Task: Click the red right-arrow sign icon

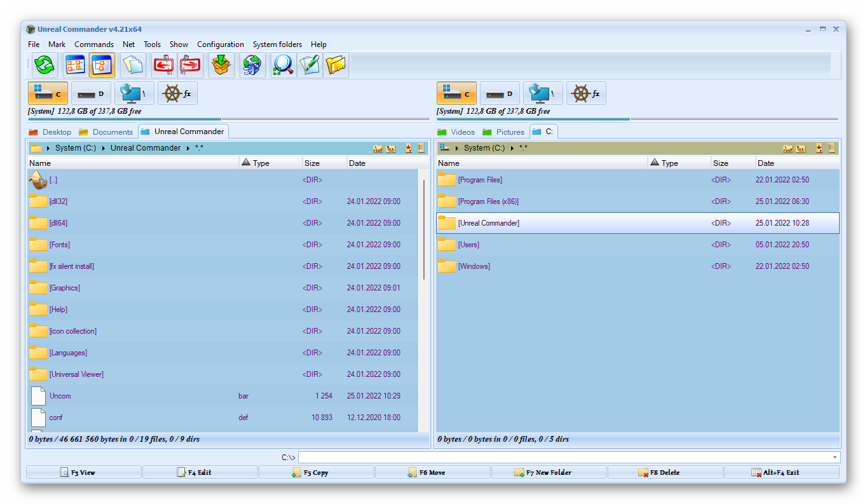Action: click(x=190, y=65)
